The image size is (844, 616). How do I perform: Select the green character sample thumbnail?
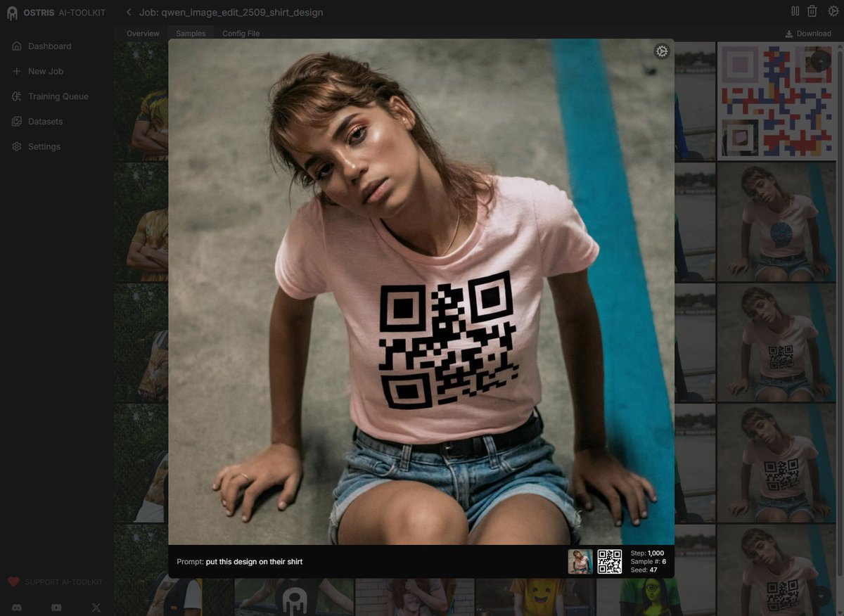click(x=656, y=597)
